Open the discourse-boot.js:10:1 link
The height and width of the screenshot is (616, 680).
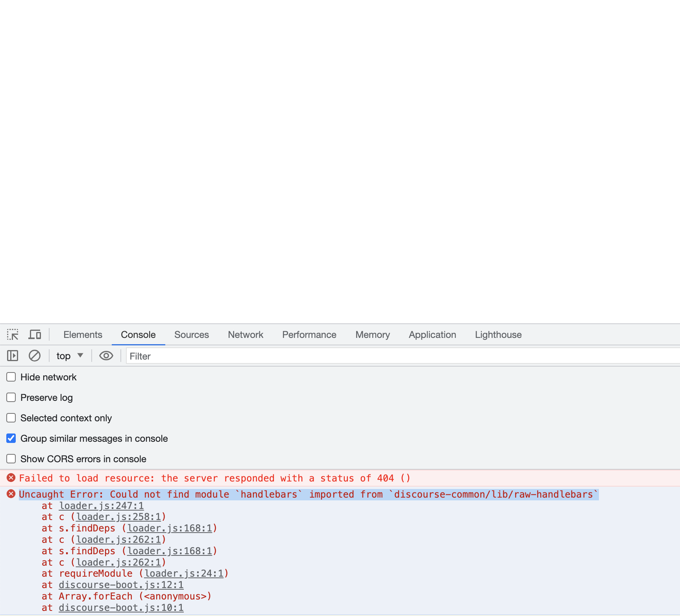[x=121, y=608]
